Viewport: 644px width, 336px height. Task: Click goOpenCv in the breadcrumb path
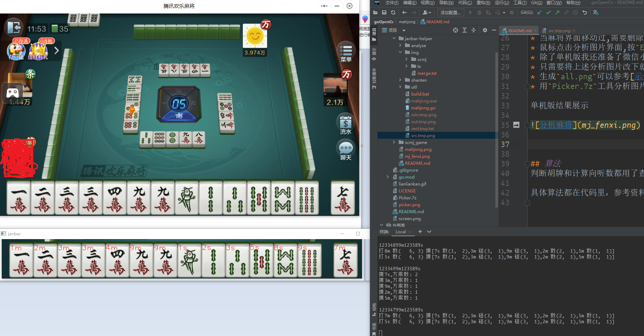(x=384, y=22)
